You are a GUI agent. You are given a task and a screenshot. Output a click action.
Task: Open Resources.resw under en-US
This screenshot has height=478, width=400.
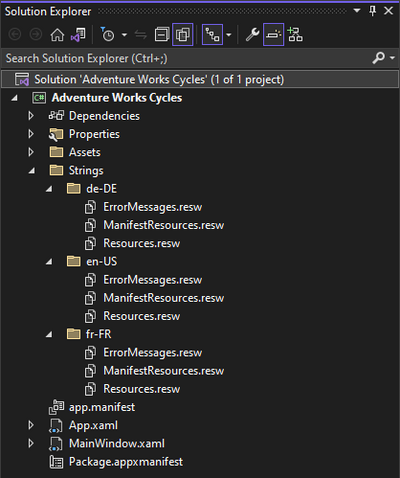click(x=141, y=316)
